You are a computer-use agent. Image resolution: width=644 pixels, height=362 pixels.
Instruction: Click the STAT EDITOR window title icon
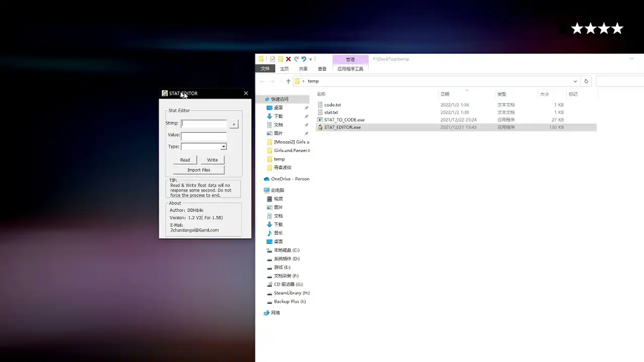point(165,94)
